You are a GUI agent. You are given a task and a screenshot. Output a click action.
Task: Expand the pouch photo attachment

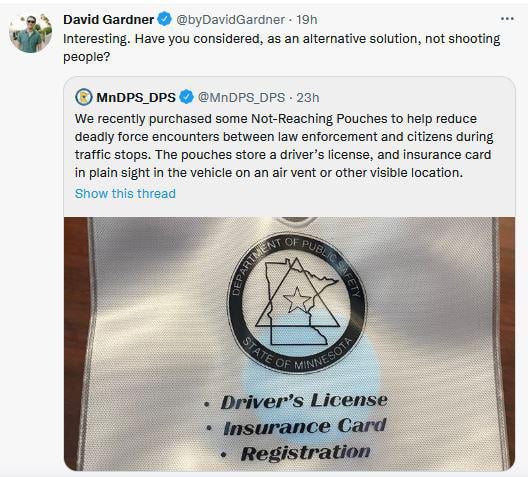(289, 344)
